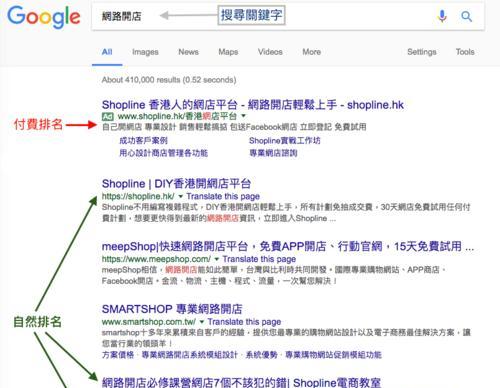Switch to the News tab
500x388 pixels.
[189, 52]
